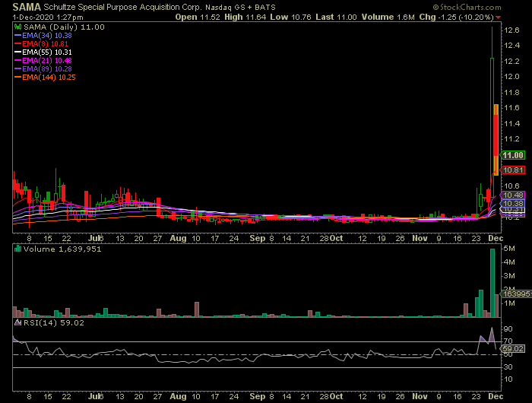This screenshot has height=403, width=532.
Task: Click Aug on the RSI panel date axis
Action: point(178,397)
